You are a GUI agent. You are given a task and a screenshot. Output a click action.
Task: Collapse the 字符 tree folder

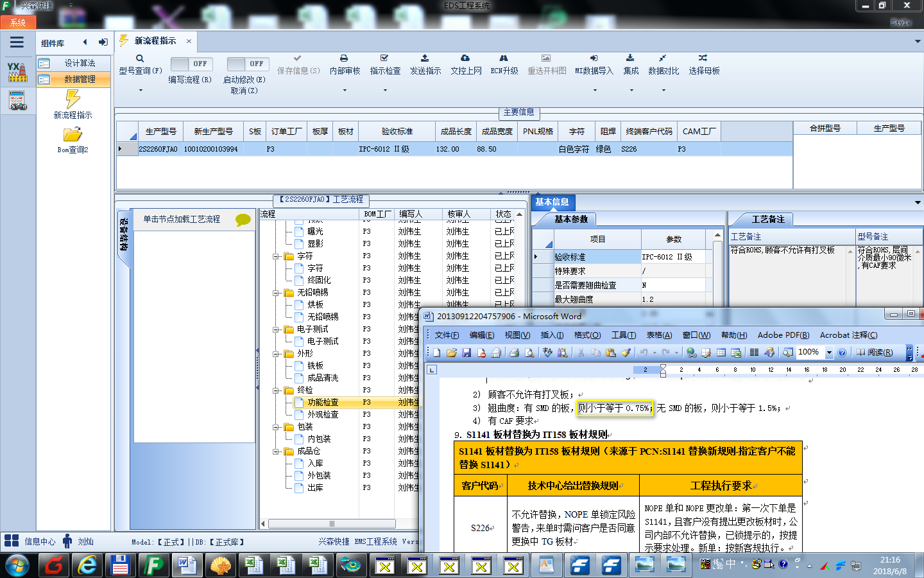(x=277, y=256)
